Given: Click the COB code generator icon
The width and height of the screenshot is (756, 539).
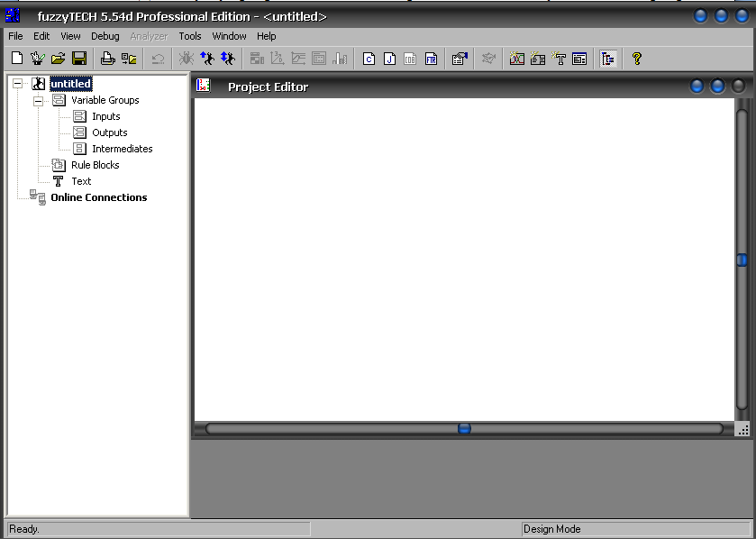Looking at the screenshot, I should [410, 59].
